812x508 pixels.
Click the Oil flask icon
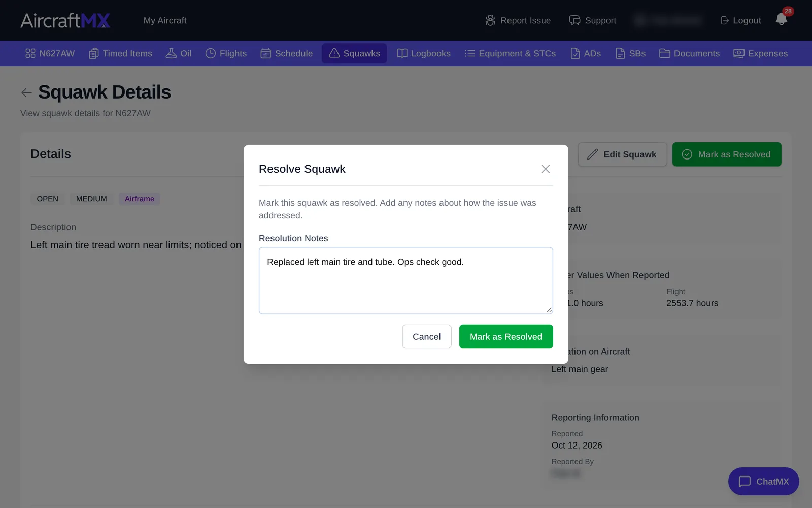(171, 53)
